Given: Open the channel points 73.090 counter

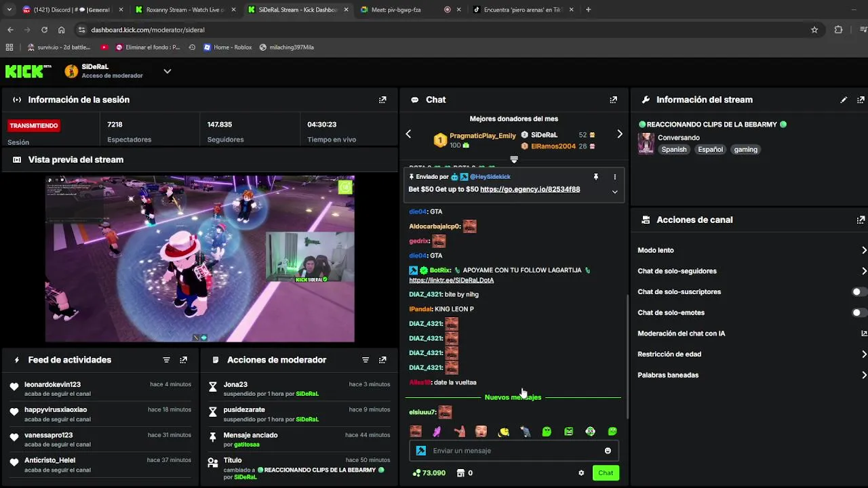Looking at the screenshot, I should (429, 473).
